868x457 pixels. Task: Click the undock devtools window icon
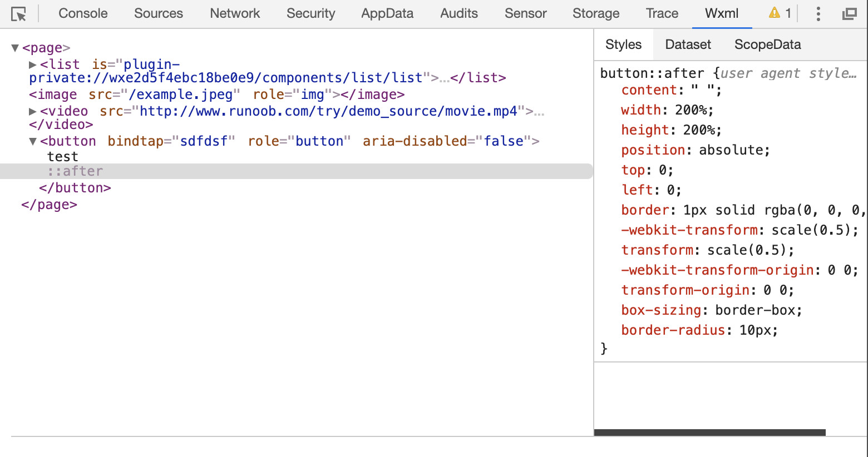[x=849, y=14]
